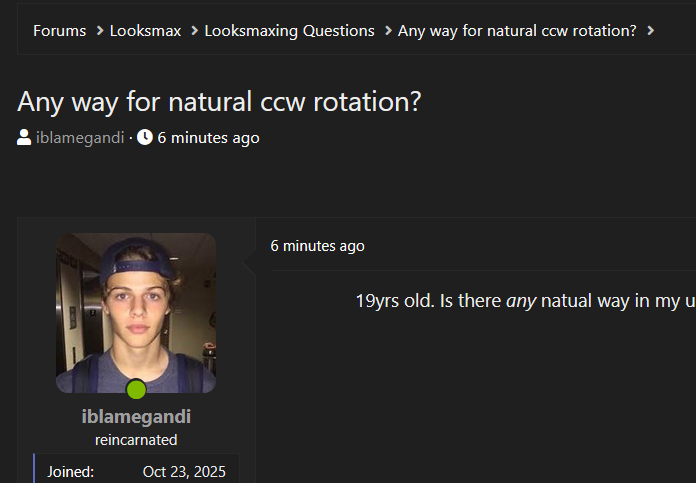Click the Forums breadcrumb link
The image size is (696, 483).
(x=59, y=31)
